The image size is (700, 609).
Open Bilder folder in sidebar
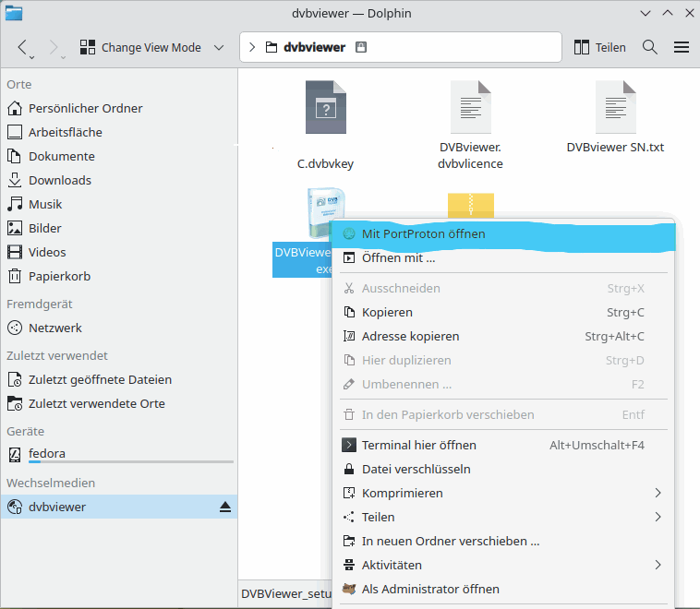click(119, 228)
